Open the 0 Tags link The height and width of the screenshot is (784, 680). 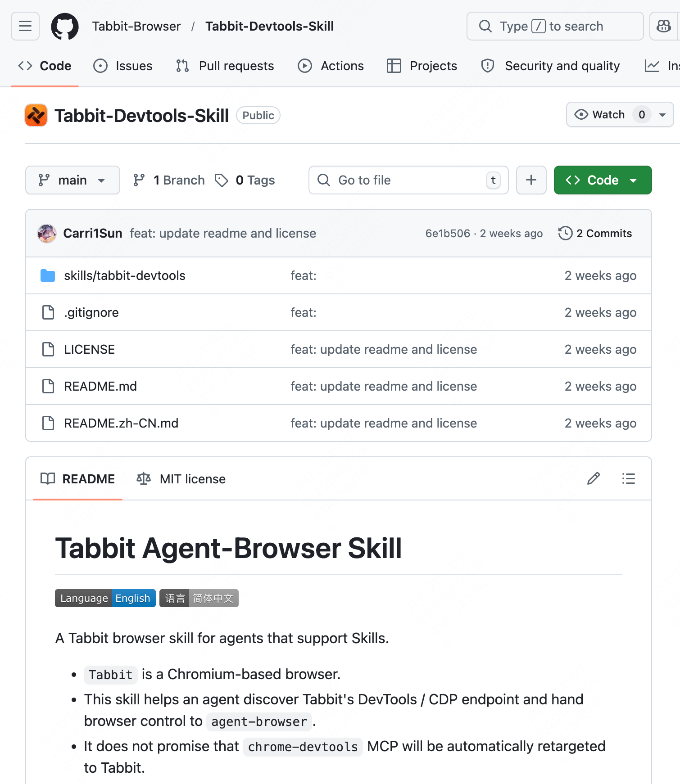(245, 180)
